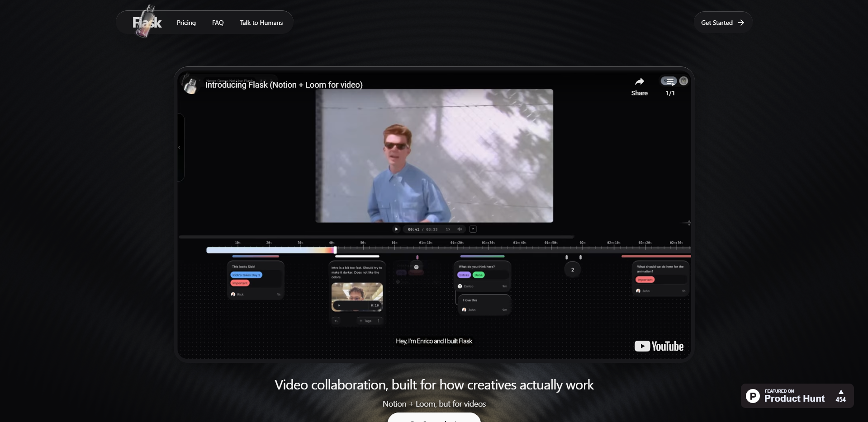Click the volume speaker icon in player controls
Image resolution: width=868 pixels, height=422 pixels.
tap(460, 229)
